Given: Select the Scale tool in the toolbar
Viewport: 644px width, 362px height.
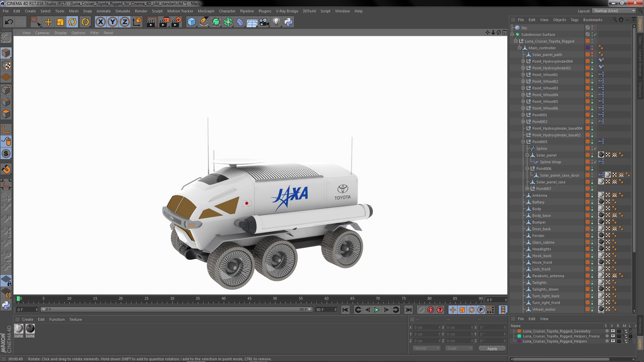Looking at the screenshot, I should pos(60,22).
